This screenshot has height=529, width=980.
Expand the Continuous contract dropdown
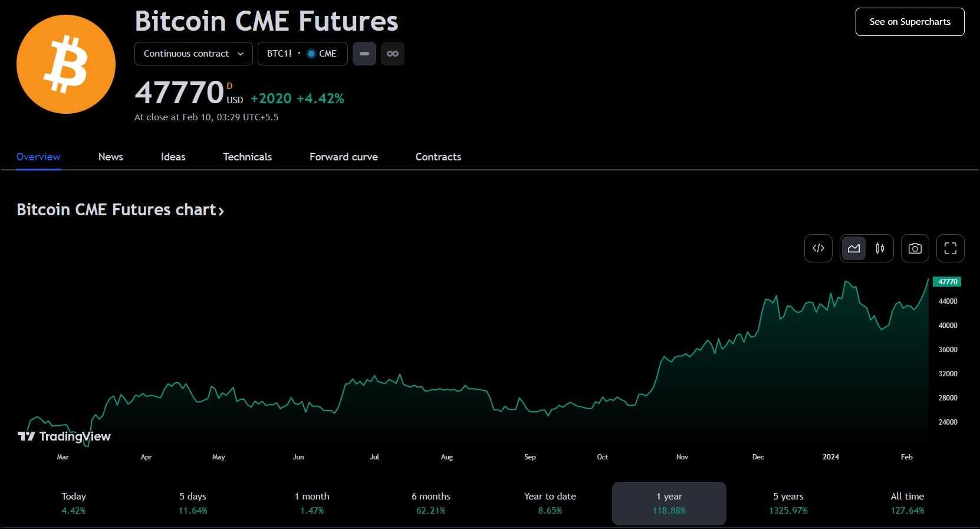click(x=193, y=54)
